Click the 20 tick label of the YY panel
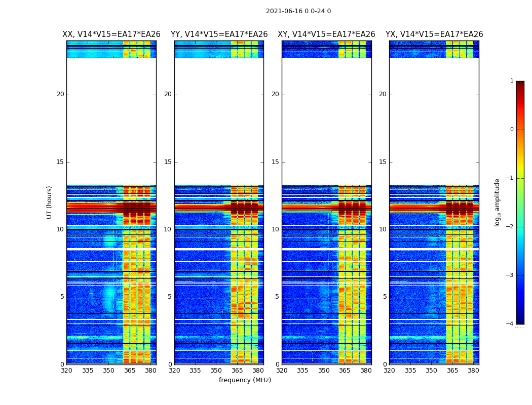 click(x=167, y=94)
